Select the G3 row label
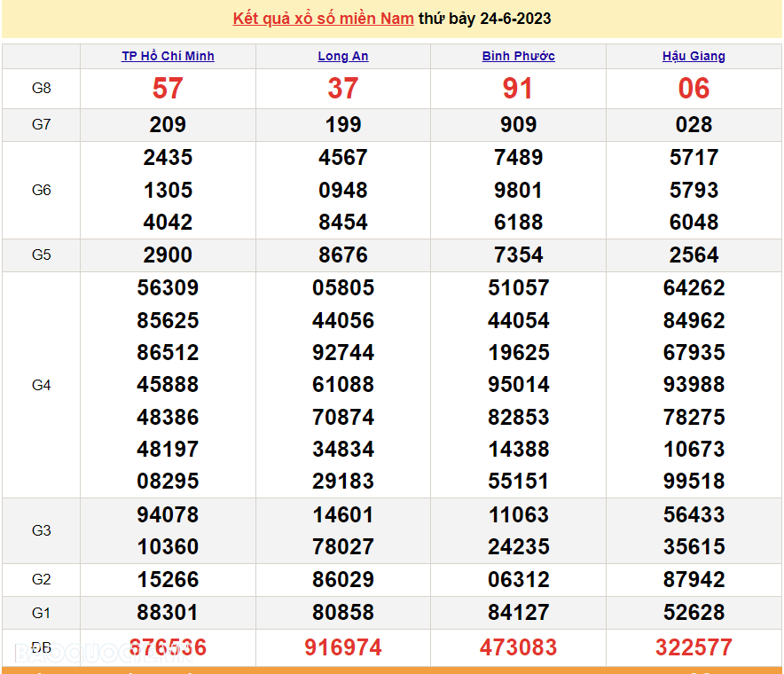Screen dimensions: 784x674 tap(42, 530)
